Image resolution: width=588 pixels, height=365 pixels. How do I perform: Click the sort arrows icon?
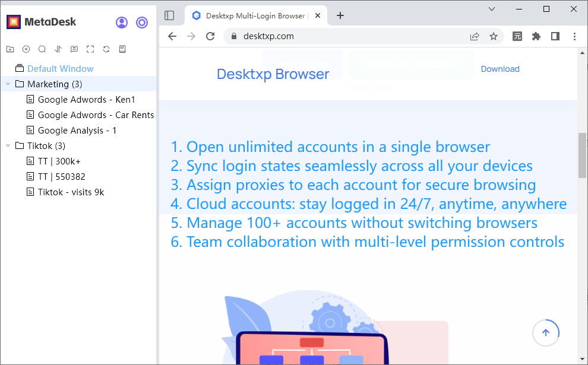58,49
